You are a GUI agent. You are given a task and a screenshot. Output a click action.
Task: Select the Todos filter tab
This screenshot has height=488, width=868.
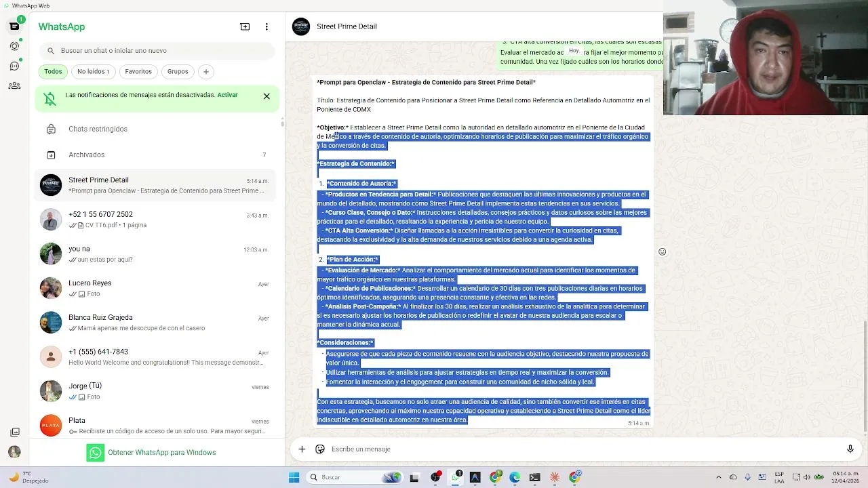53,71
